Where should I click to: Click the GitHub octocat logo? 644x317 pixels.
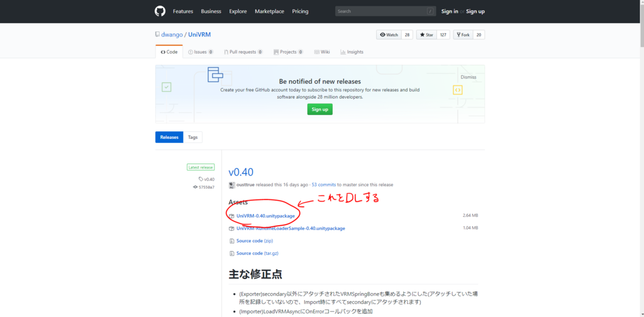click(160, 11)
